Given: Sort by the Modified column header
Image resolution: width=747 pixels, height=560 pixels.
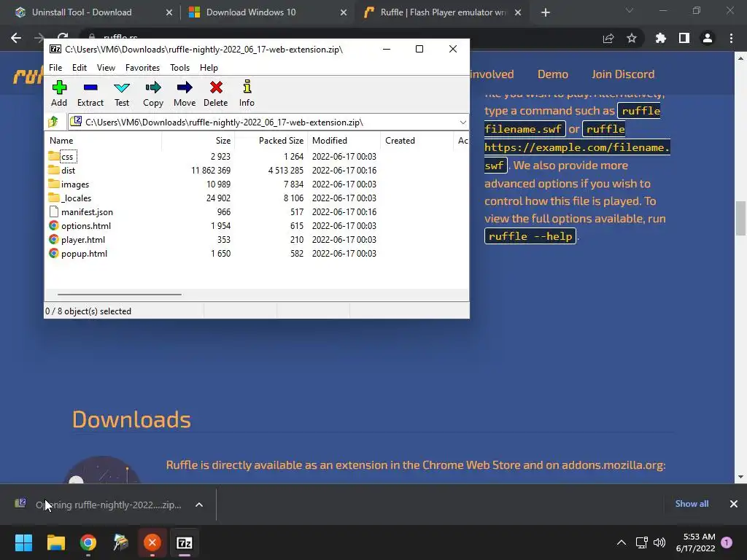Looking at the screenshot, I should (344, 141).
